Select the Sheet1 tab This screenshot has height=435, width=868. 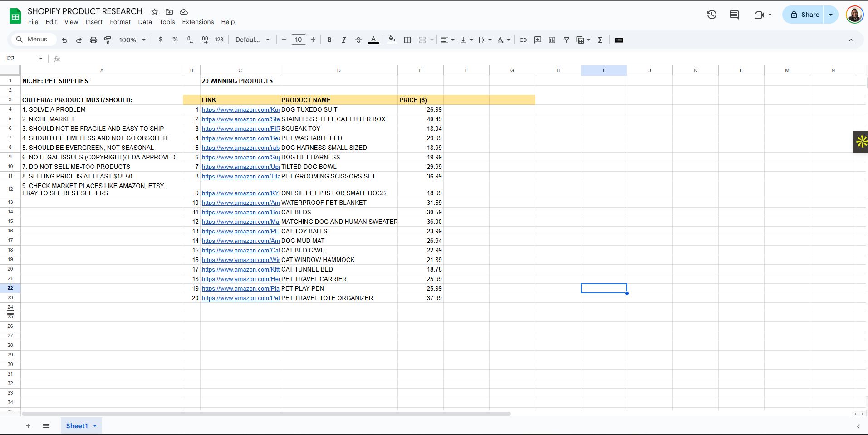[77, 426]
